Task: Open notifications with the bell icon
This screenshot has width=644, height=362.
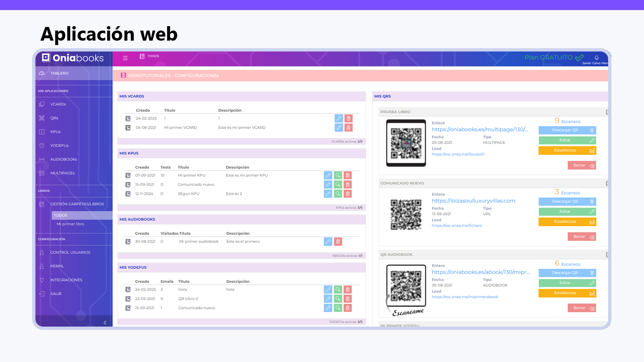Action: point(597,58)
